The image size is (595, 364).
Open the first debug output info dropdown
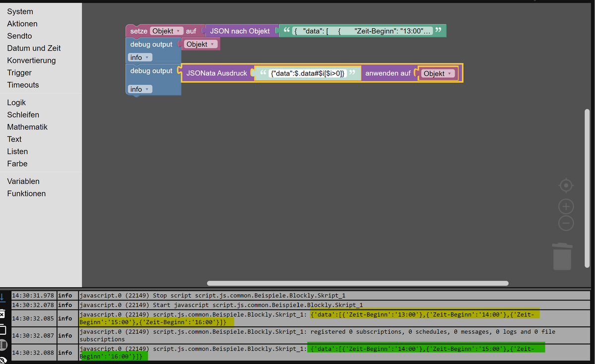140,58
